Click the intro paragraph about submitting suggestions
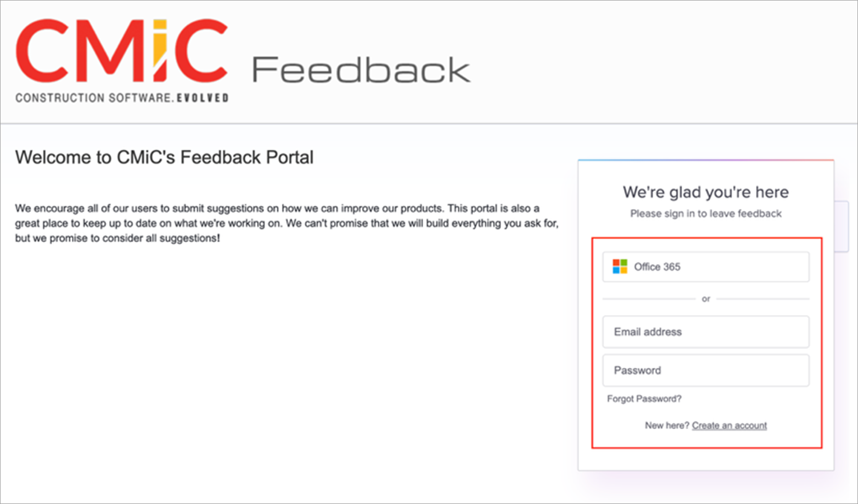 [x=286, y=223]
